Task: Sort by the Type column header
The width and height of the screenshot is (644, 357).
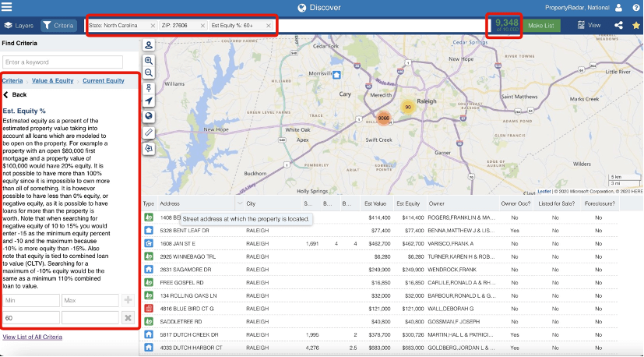Action: 148,203
